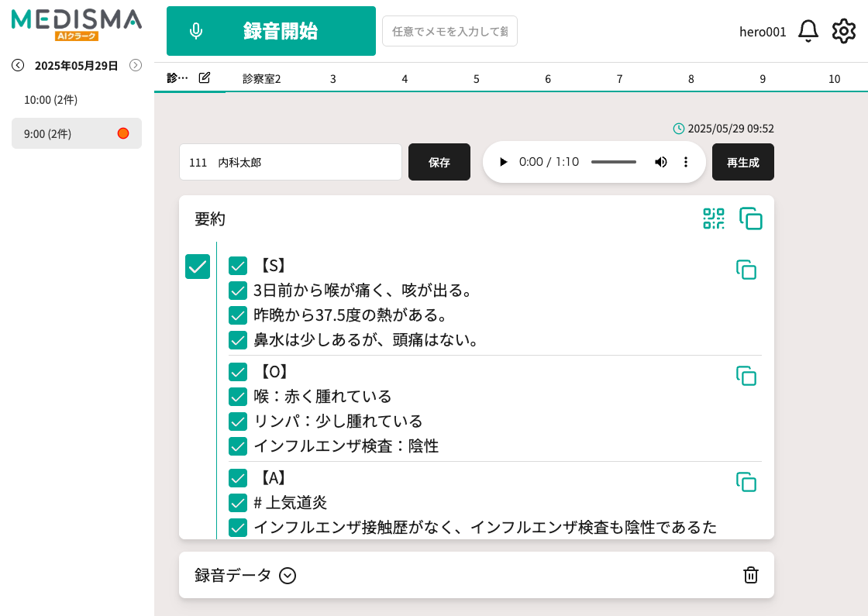The width and height of the screenshot is (868, 616).
Task: Open the audio player overflow menu
Action: point(686,162)
